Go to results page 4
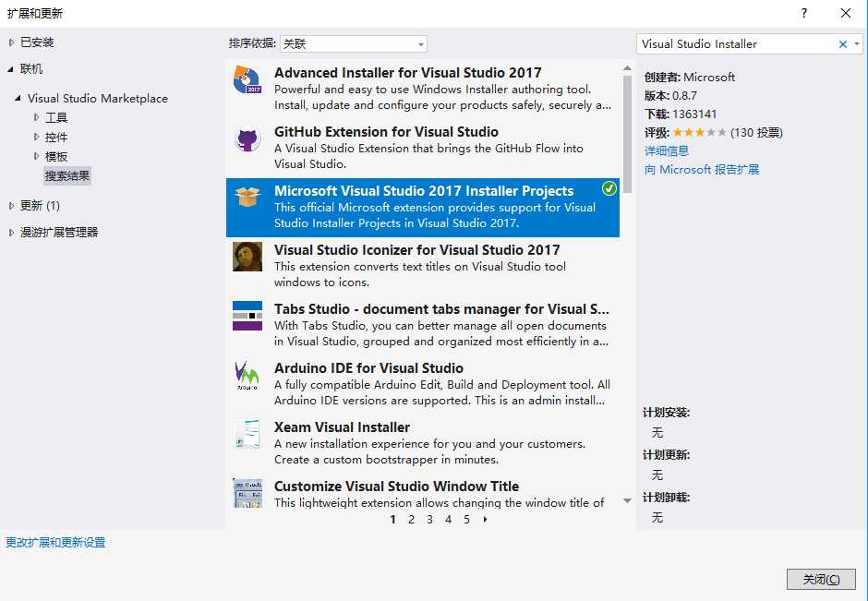Image resolution: width=868 pixels, height=601 pixels. coord(449,519)
